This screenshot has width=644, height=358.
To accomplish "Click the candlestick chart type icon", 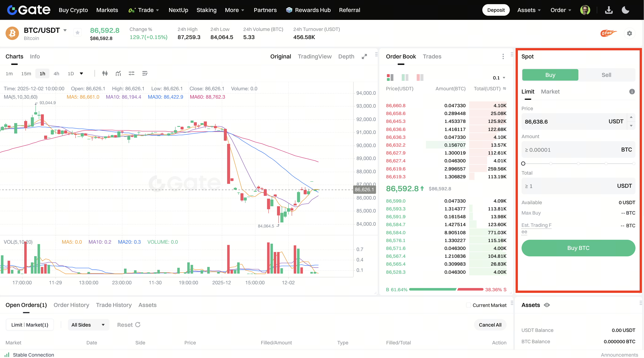I will [x=105, y=73].
